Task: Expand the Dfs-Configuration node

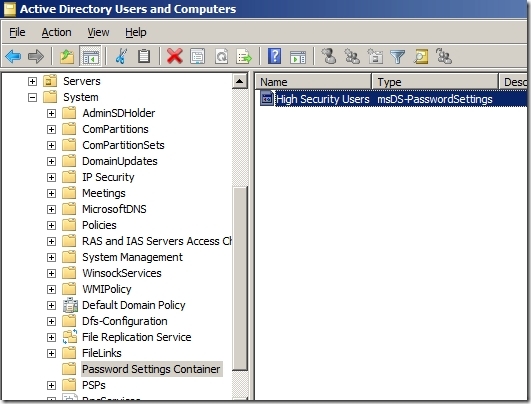Action: tap(51, 321)
